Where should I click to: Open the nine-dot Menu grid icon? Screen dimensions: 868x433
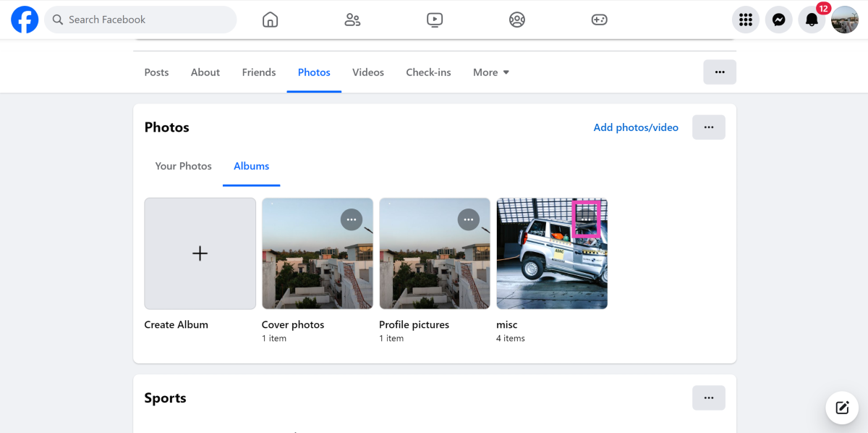coord(745,20)
